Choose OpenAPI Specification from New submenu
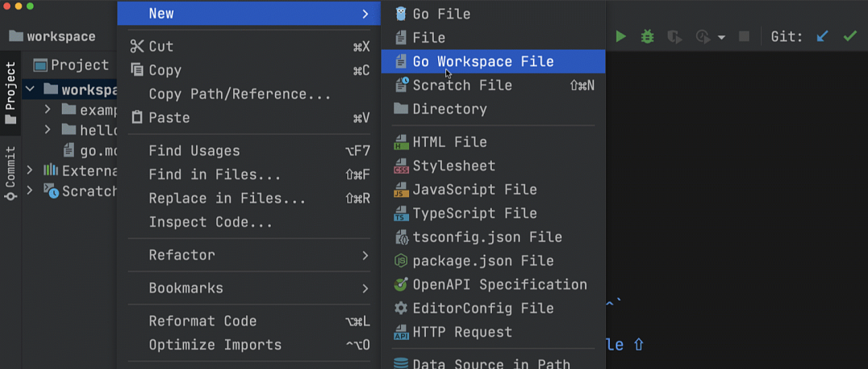The height and width of the screenshot is (369, 868). (x=499, y=285)
